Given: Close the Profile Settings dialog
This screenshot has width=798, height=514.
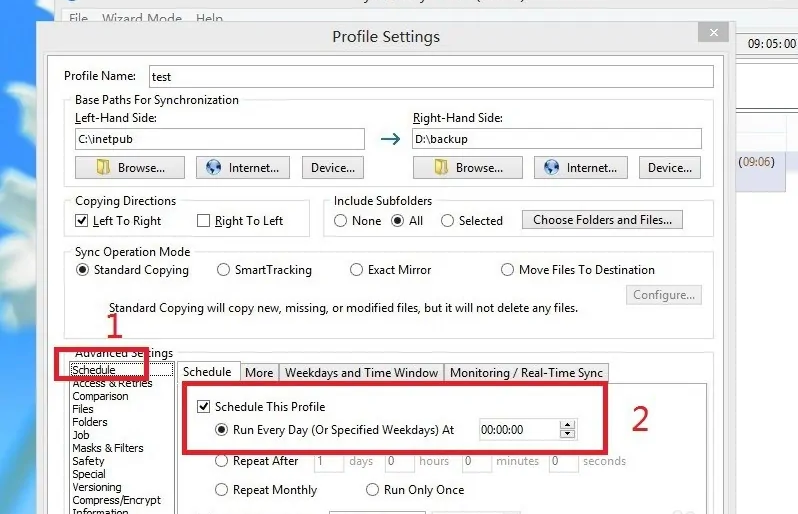Looking at the screenshot, I should (714, 33).
